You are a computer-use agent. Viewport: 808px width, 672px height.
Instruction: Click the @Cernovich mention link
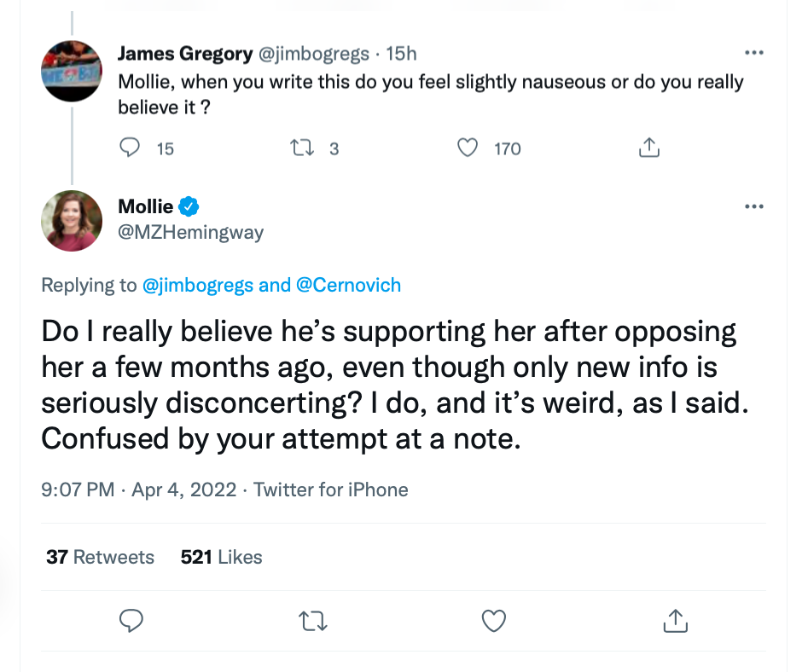pyautogui.click(x=348, y=285)
